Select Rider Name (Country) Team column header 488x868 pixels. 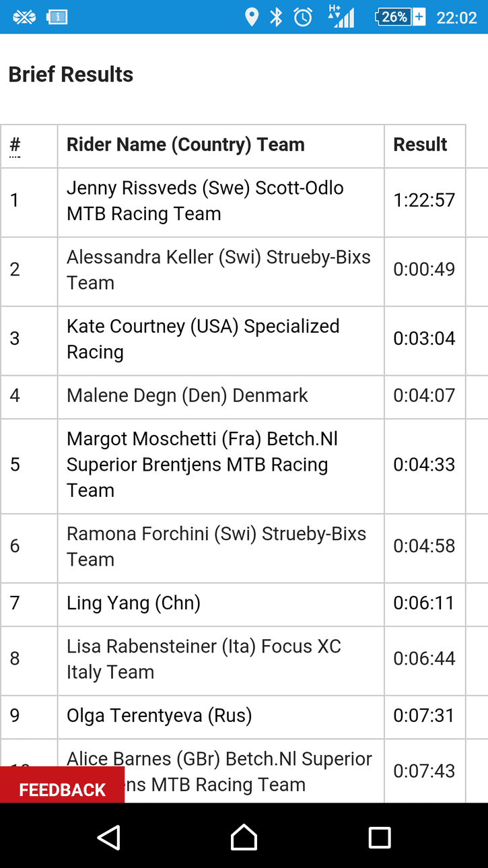pos(186,145)
